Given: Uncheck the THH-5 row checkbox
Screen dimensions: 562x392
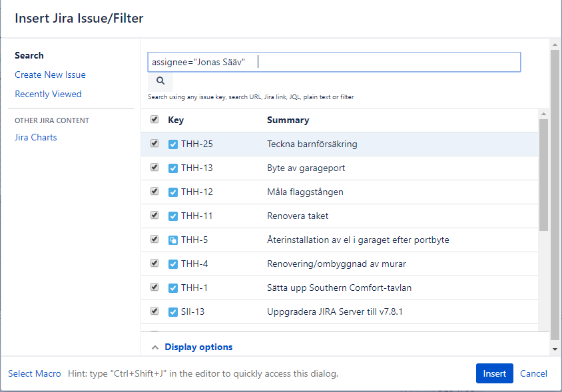Looking at the screenshot, I should pos(154,239).
